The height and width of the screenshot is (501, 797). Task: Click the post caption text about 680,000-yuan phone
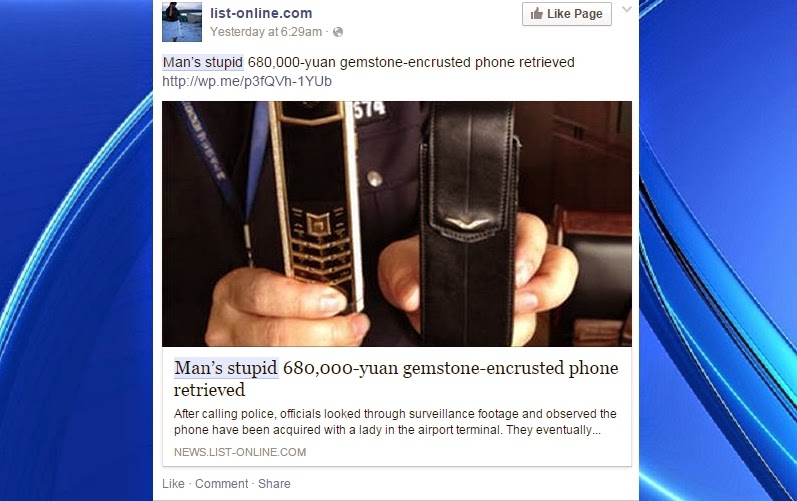(369, 62)
